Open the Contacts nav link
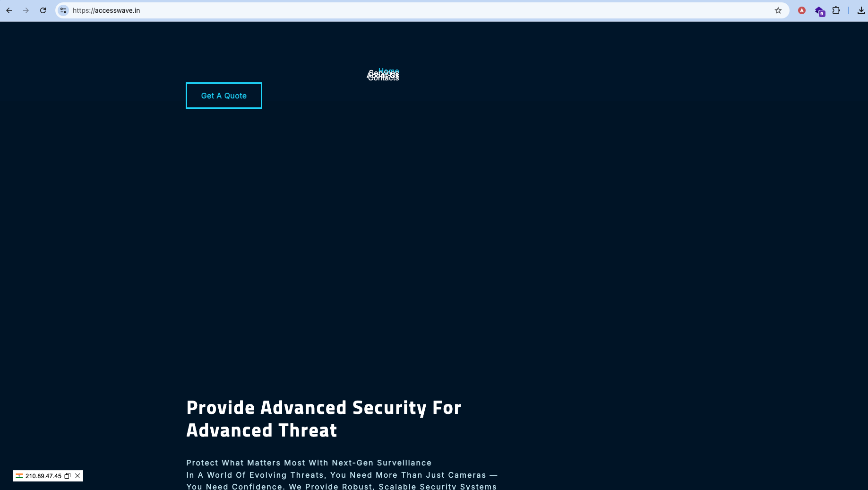The width and height of the screenshot is (868, 490). [383, 79]
